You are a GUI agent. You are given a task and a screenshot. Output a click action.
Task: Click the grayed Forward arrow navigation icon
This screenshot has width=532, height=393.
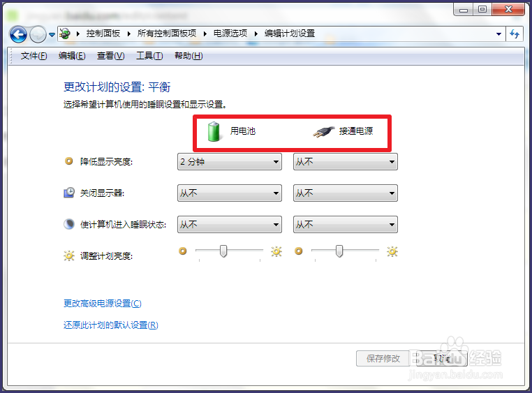[x=38, y=34]
